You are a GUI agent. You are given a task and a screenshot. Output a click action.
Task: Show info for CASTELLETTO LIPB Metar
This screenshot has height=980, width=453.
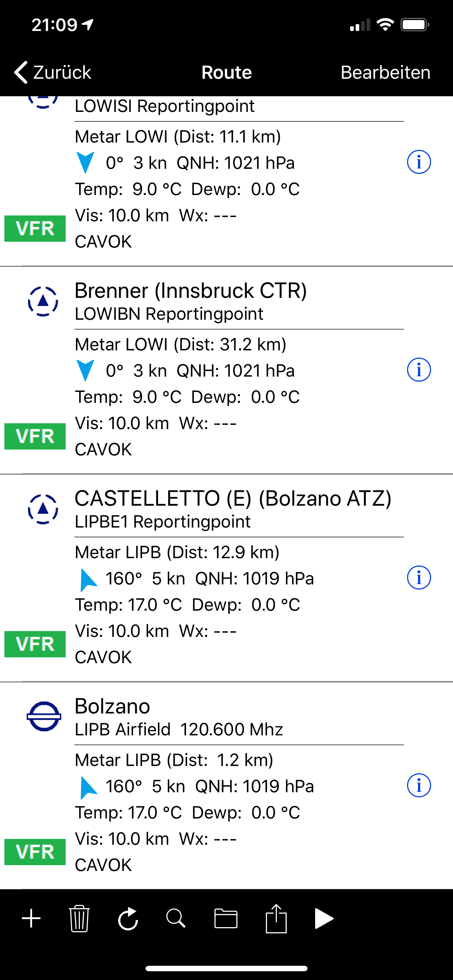coord(419,577)
